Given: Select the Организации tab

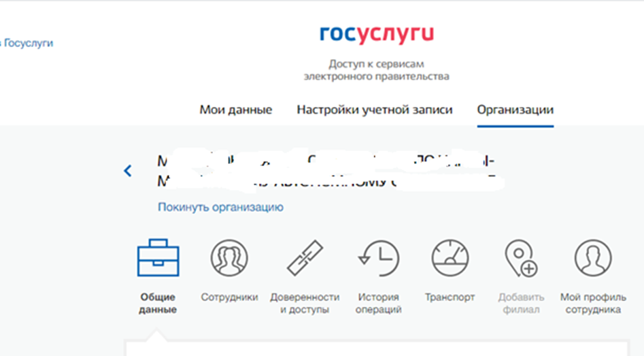Looking at the screenshot, I should coord(515,110).
